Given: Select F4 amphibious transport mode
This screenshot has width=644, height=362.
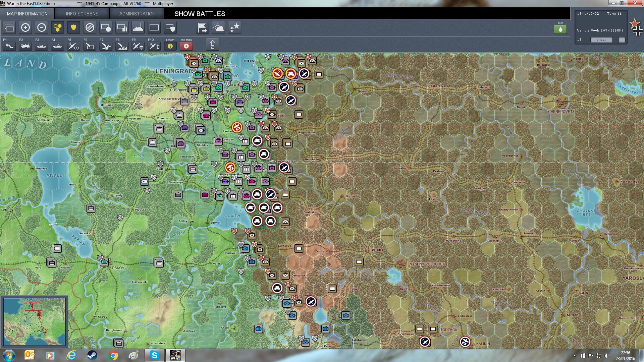Looking at the screenshot, I should coord(58,46).
